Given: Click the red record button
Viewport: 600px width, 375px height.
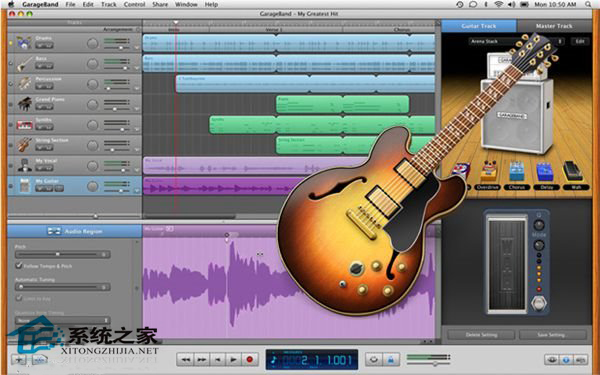Looking at the screenshot, I should point(249,360).
